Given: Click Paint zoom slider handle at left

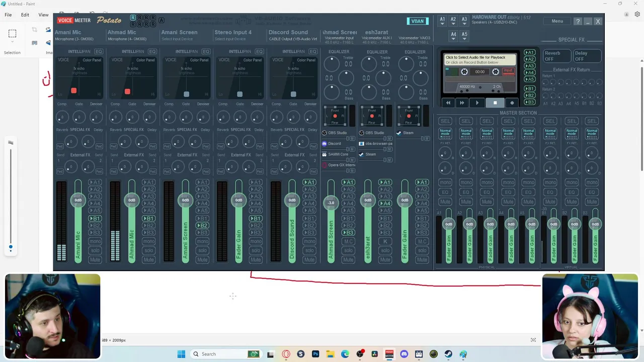Looking at the screenshot, I should click(11, 247).
